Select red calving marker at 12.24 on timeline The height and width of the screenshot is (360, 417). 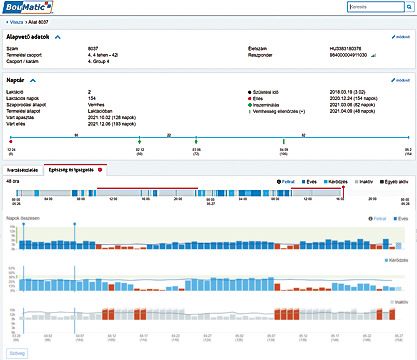(11, 142)
